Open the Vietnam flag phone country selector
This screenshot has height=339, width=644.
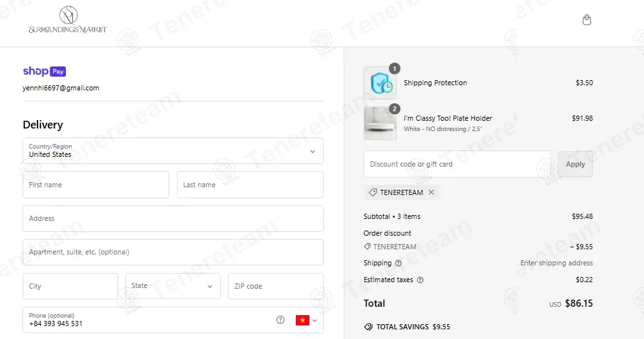[x=306, y=320]
